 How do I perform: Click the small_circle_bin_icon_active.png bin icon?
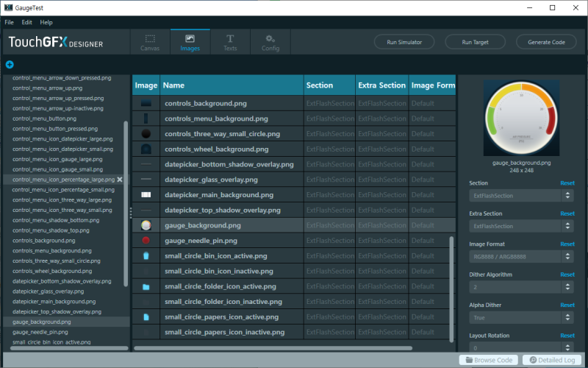click(x=146, y=256)
